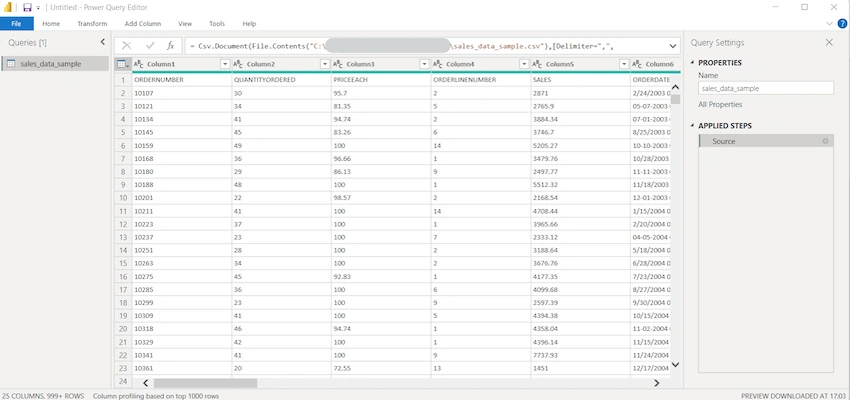Screen dimensions: 850x400
Task: Open the Tools ribbon tab
Action: click(x=217, y=24)
